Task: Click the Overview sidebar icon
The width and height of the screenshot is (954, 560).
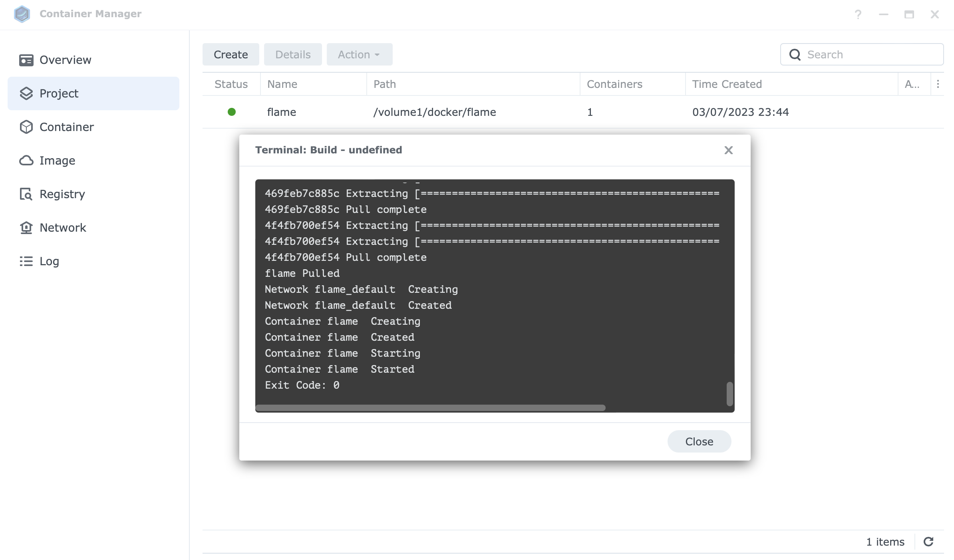Action: click(x=26, y=60)
